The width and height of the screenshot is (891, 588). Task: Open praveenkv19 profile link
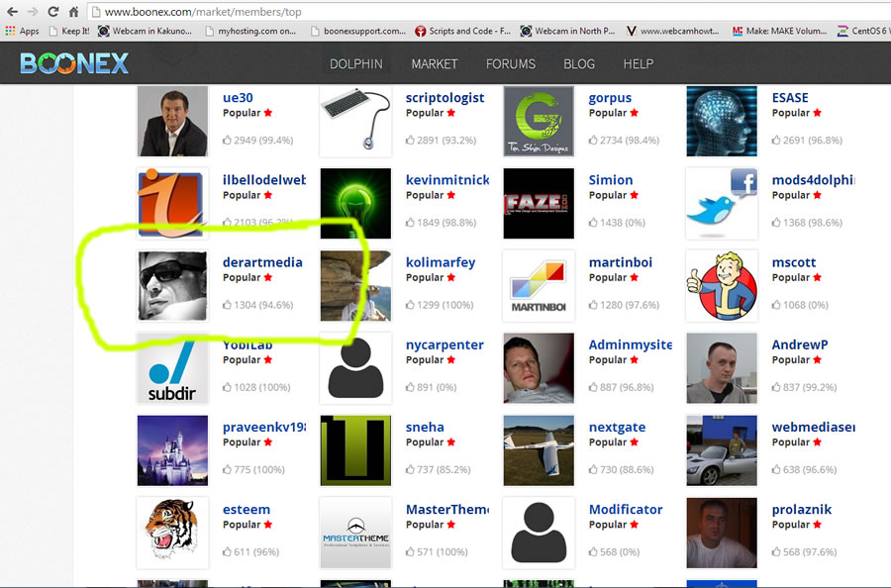pyautogui.click(x=264, y=428)
